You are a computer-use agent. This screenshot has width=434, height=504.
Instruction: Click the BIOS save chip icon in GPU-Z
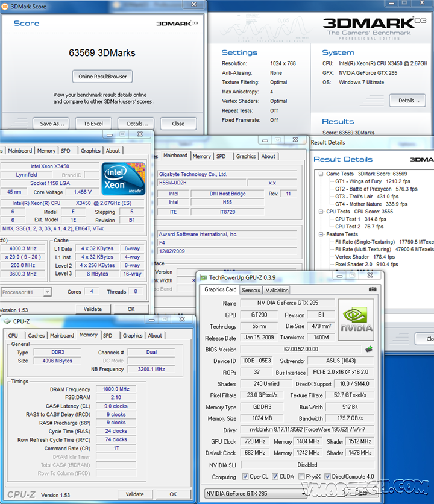(369, 349)
